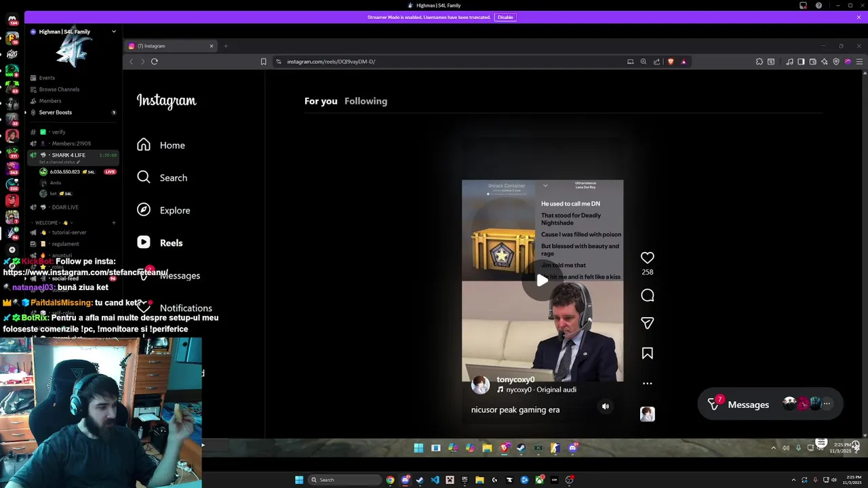Open reel's more options ellipsis
This screenshot has height=488, width=868.
click(648, 384)
